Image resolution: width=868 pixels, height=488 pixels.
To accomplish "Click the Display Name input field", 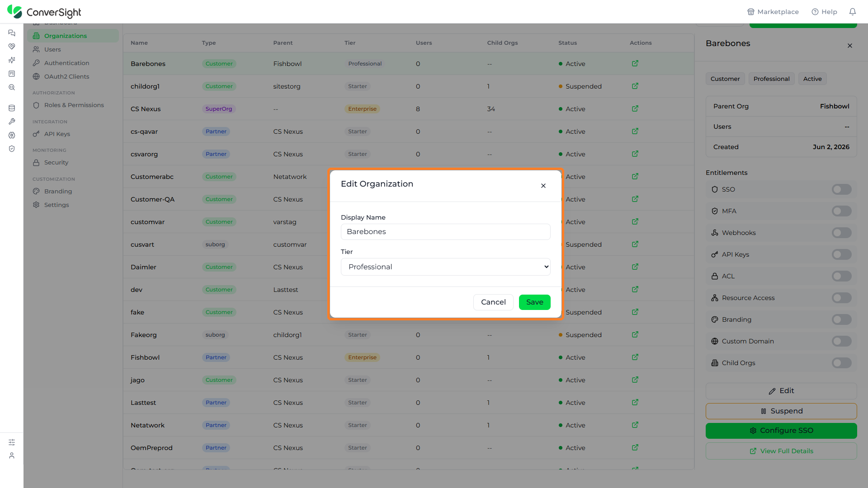I will coord(445,232).
